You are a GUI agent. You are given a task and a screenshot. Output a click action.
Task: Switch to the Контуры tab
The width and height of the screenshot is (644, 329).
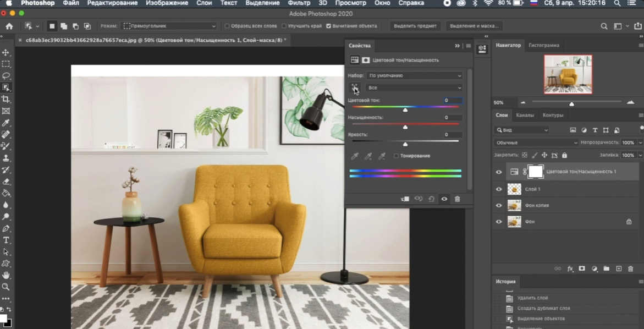[553, 115]
